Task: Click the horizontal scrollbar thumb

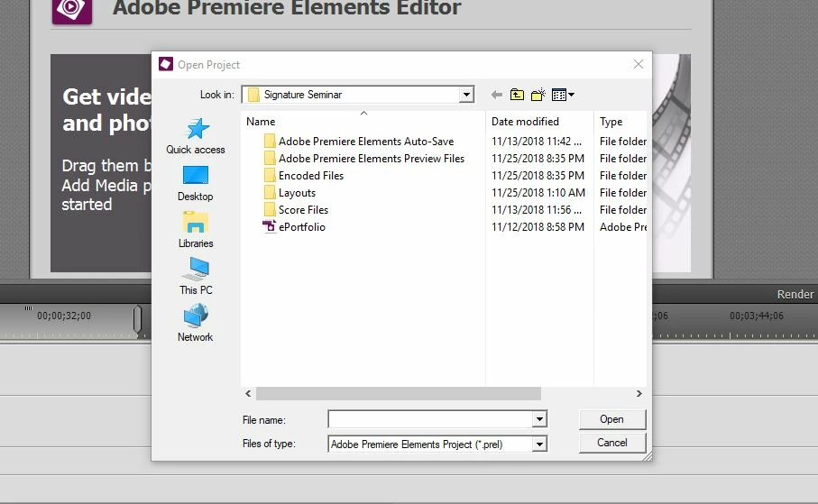Action: coord(398,393)
